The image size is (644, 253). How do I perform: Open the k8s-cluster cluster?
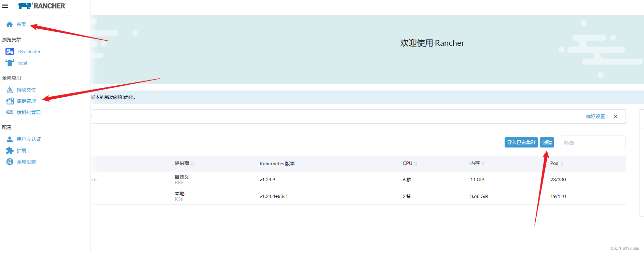(29, 52)
